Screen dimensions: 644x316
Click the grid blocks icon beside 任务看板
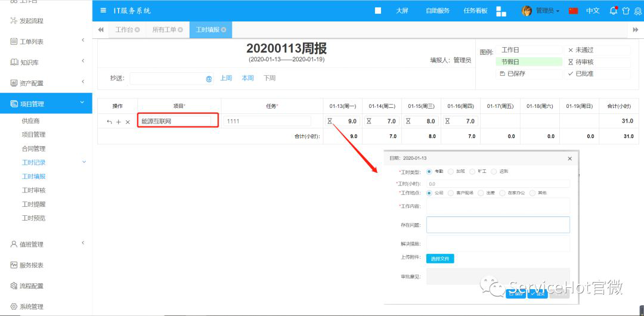501,11
